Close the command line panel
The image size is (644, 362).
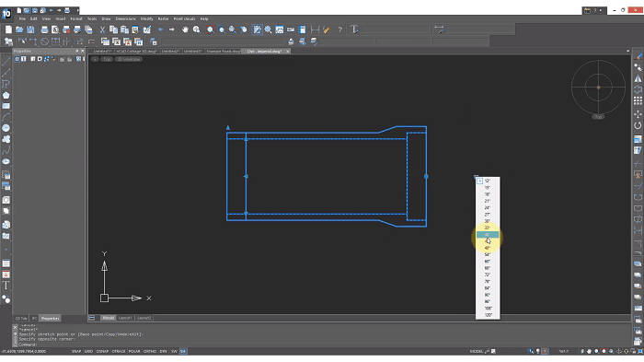point(16,327)
